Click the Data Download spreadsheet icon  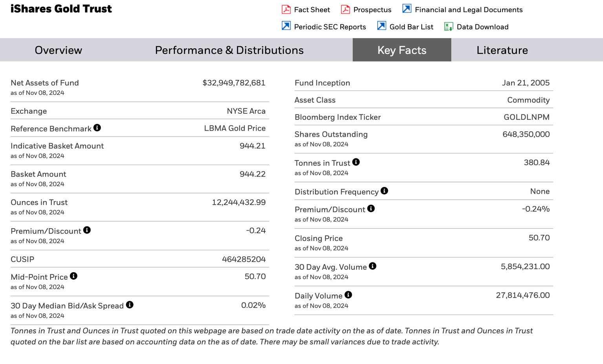(x=448, y=27)
